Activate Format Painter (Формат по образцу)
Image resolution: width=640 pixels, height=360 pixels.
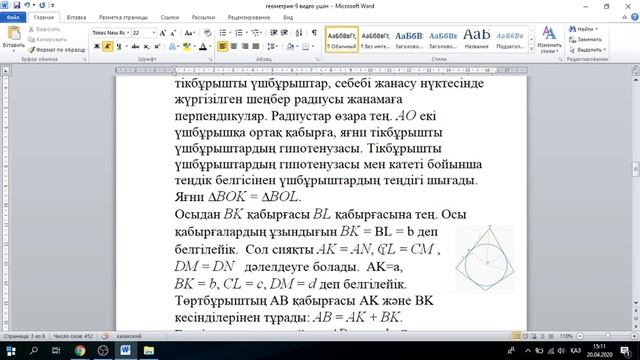click(56, 50)
